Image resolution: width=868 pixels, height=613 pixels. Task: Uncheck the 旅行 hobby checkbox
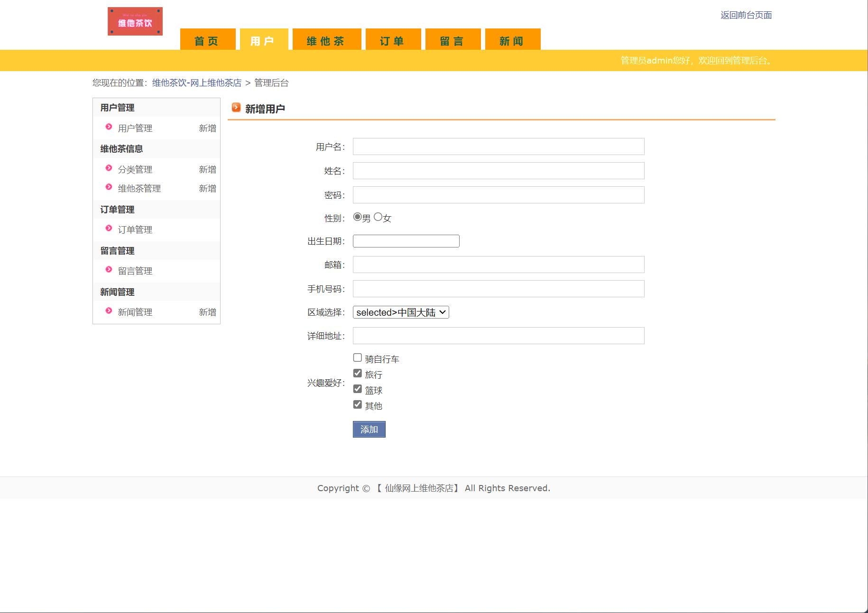[x=357, y=373]
